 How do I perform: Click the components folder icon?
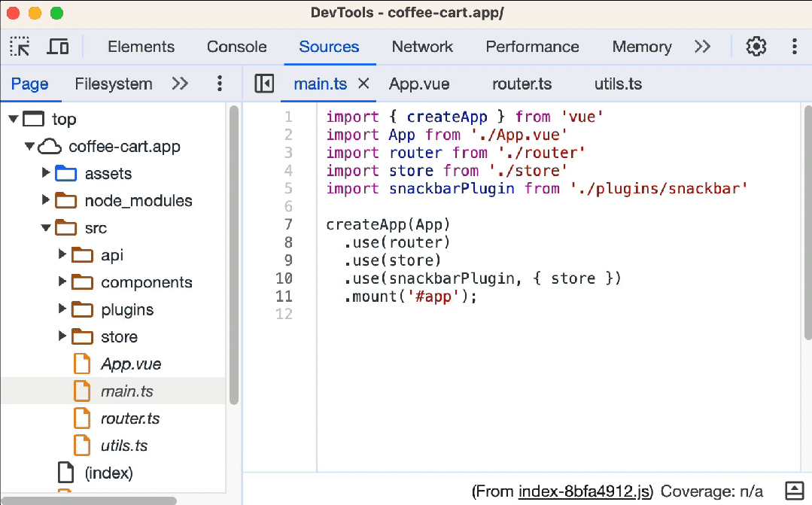[82, 282]
